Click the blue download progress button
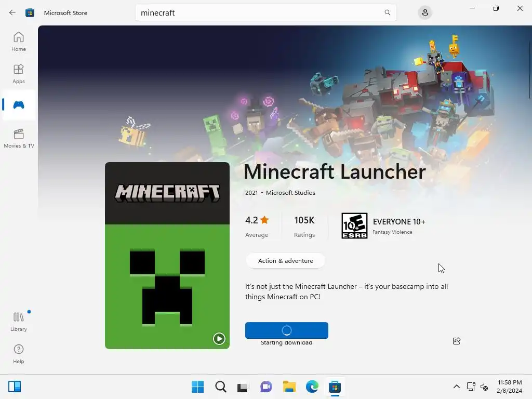 coord(287,330)
